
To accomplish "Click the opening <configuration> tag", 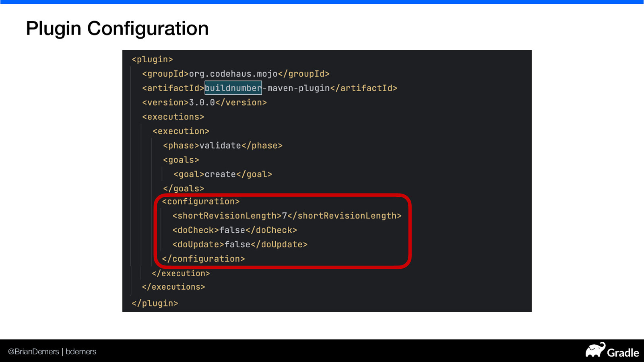I will [x=201, y=202].
